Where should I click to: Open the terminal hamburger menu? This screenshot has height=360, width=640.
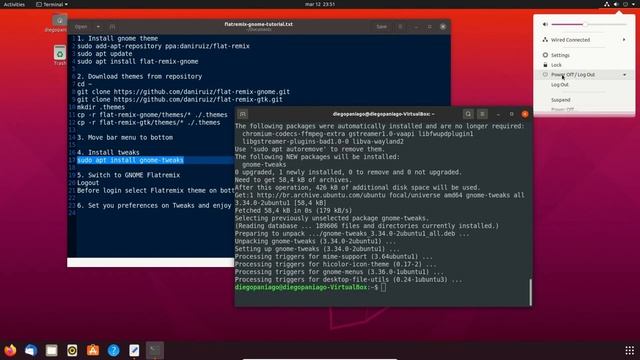tap(482, 114)
